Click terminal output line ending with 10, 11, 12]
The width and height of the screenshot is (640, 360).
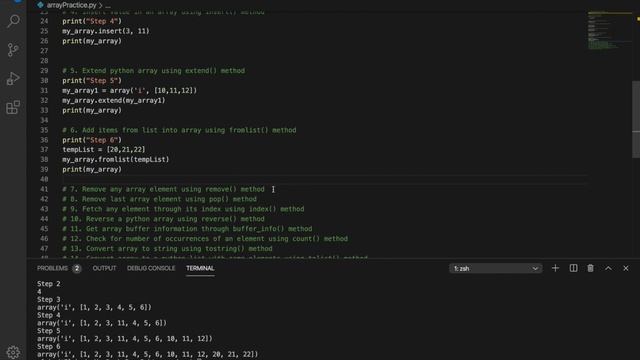click(124, 339)
